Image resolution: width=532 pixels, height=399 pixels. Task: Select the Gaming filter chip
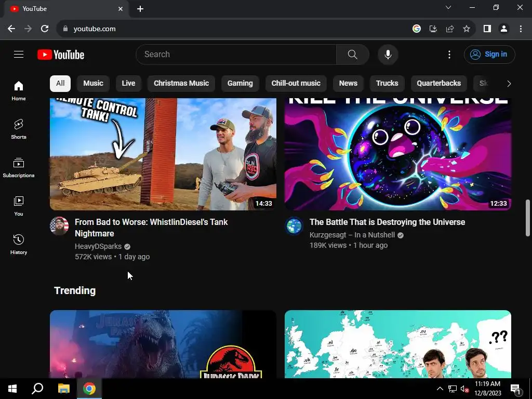(240, 84)
